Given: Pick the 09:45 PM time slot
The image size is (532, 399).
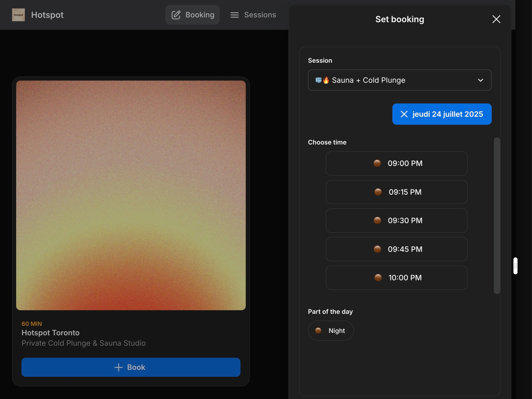Looking at the screenshot, I should [396, 249].
